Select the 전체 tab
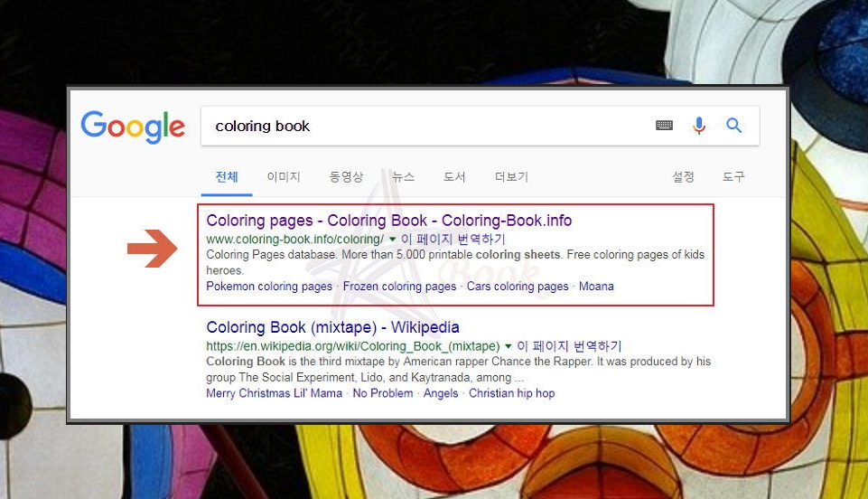 (x=227, y=176)
